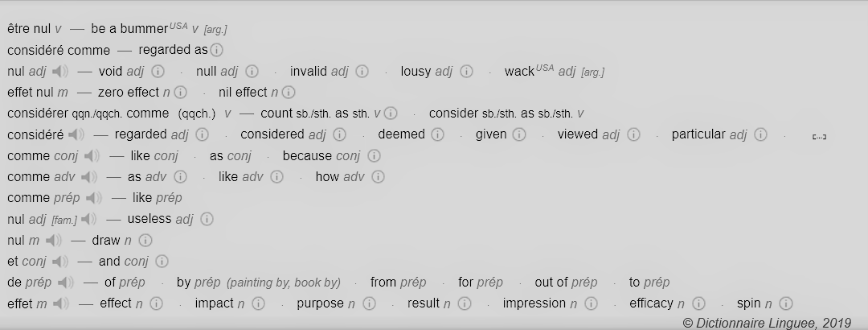Viewport: 868px width, 330px height.
Task: Open info icon next to 'void' adj
Action: (158, 71)
